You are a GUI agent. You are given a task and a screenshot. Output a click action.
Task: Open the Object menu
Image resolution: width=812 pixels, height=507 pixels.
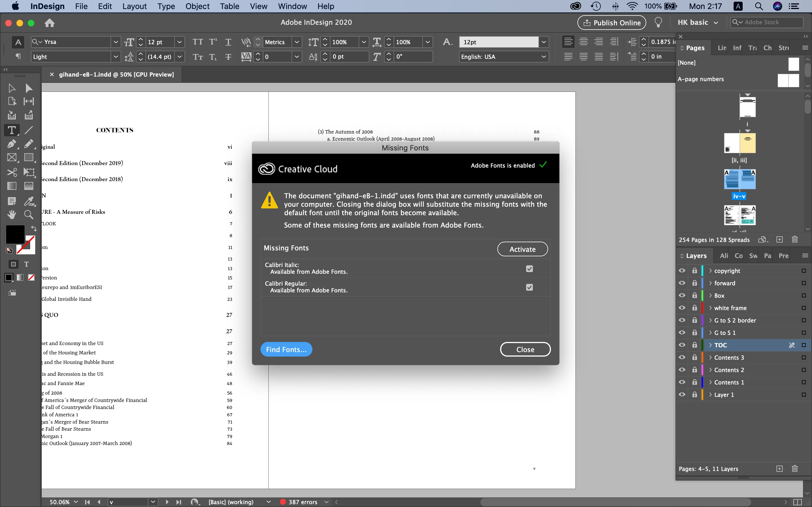coord(197,6)
